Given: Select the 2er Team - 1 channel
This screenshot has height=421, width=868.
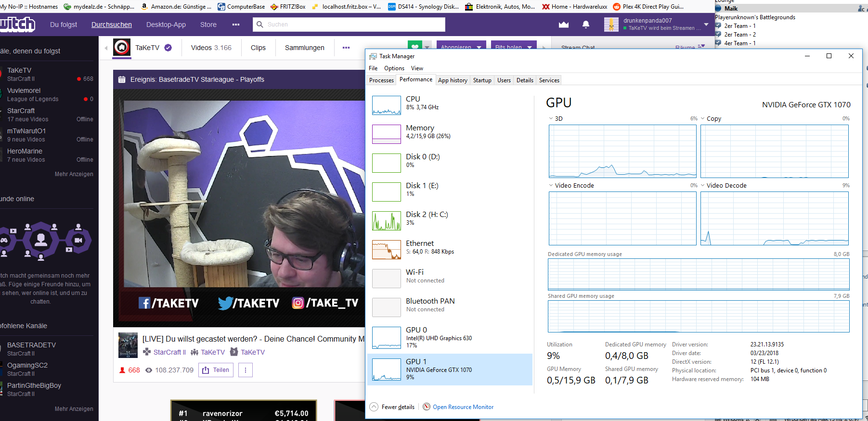Looking at the screenshot, I should (x=740, y=26).
